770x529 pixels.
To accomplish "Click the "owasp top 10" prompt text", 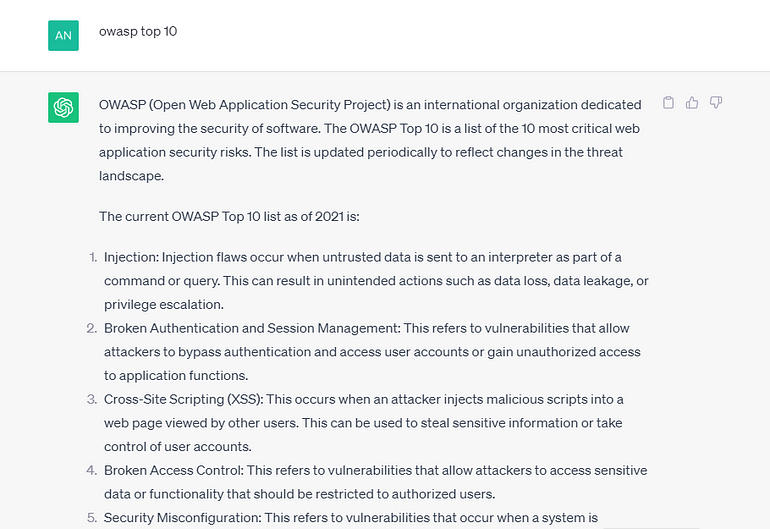I will click(x=138, y=31).
